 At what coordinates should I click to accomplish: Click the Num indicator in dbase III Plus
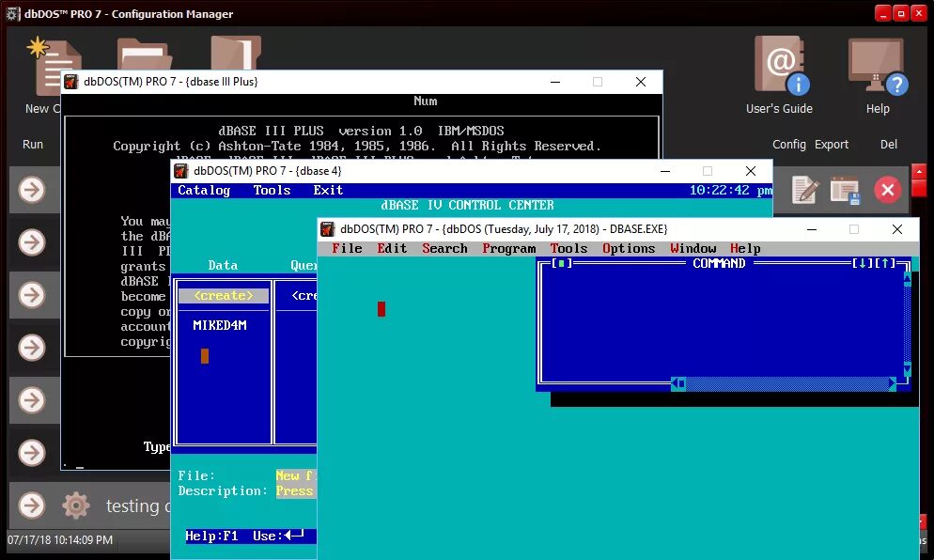(x=426, y=101)
